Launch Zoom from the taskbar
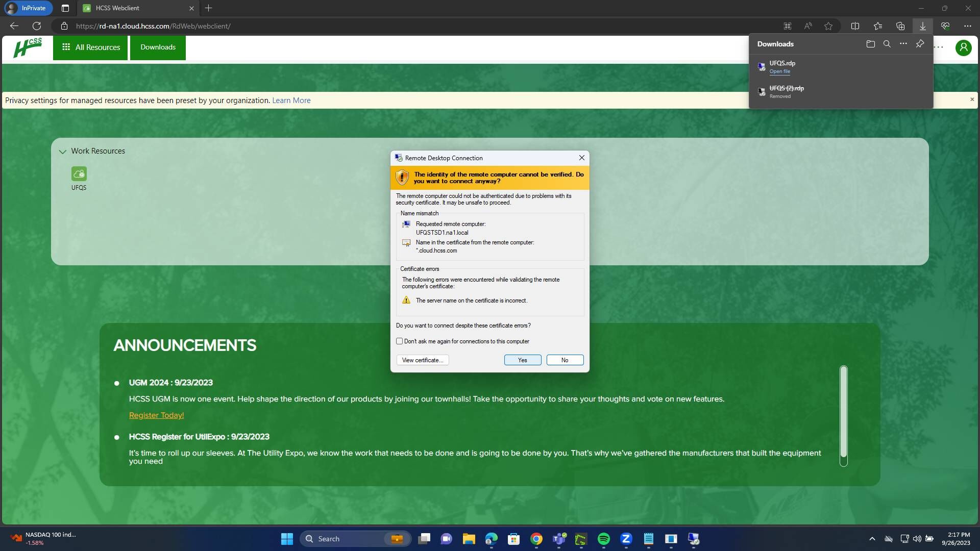 (x=626, y=539)
